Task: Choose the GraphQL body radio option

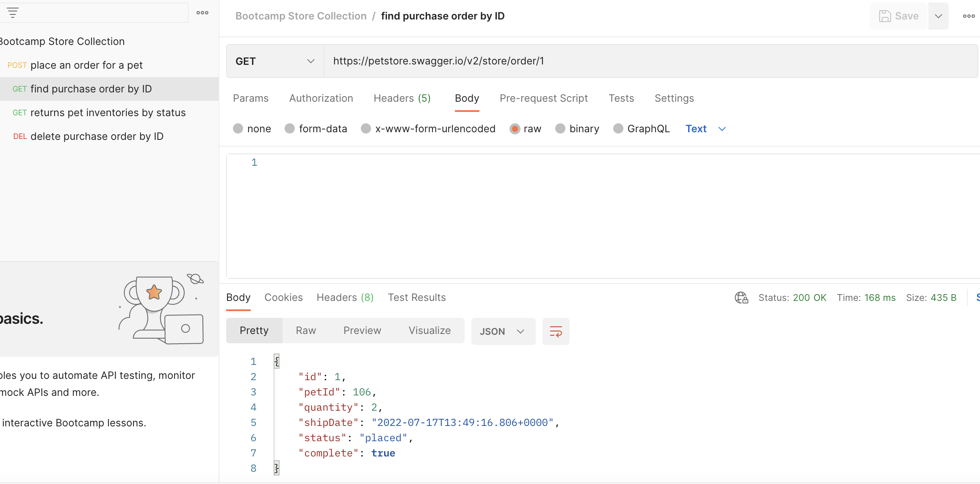Action: coord(618,128)
